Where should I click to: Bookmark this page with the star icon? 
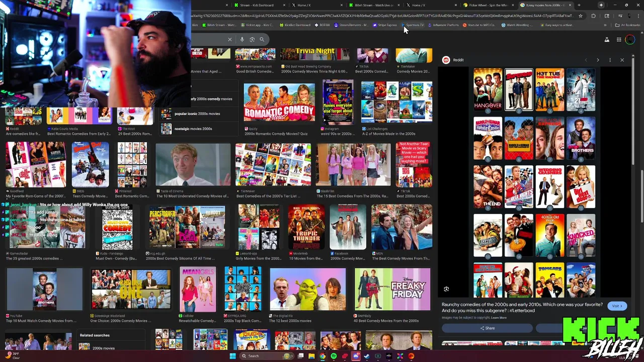(x=581, y=16)
